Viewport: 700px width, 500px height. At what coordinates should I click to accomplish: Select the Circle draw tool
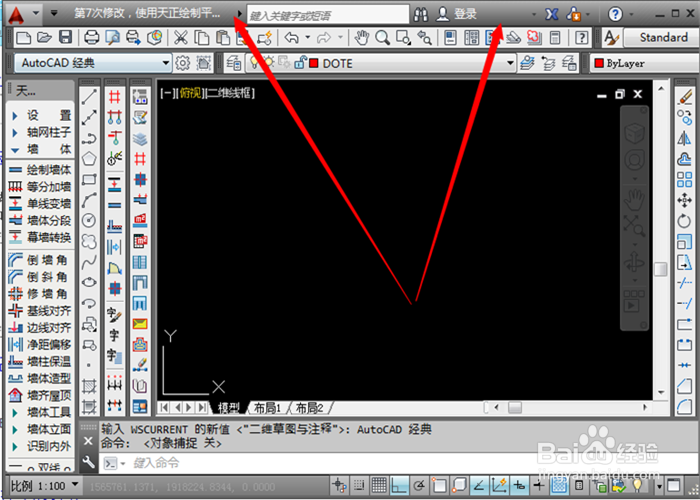pos(89,220)
